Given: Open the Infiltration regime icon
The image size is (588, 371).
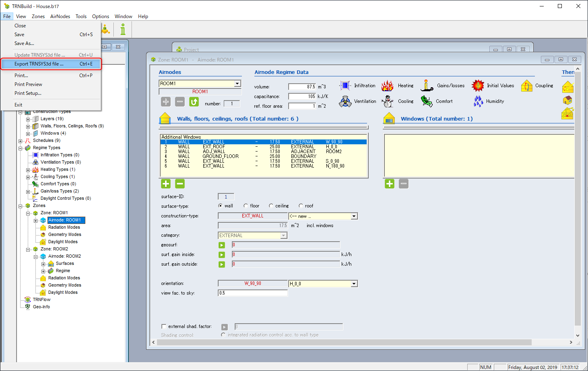Looking at the screenshot, I should tap(345, 86).
